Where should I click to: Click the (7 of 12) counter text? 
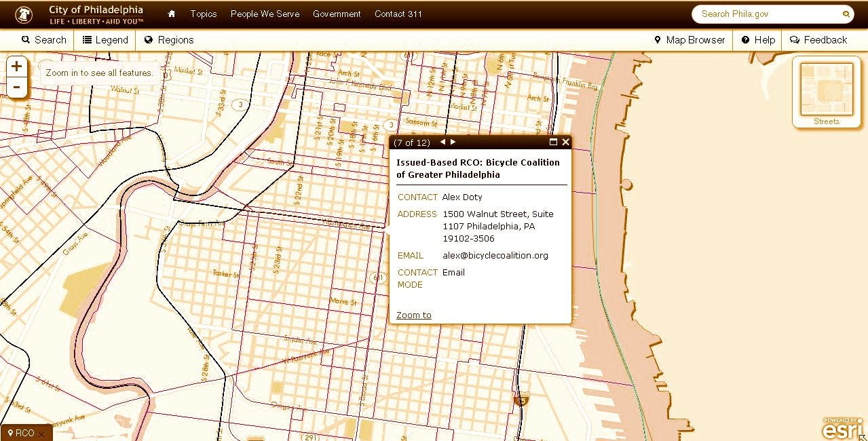[412, 142]
